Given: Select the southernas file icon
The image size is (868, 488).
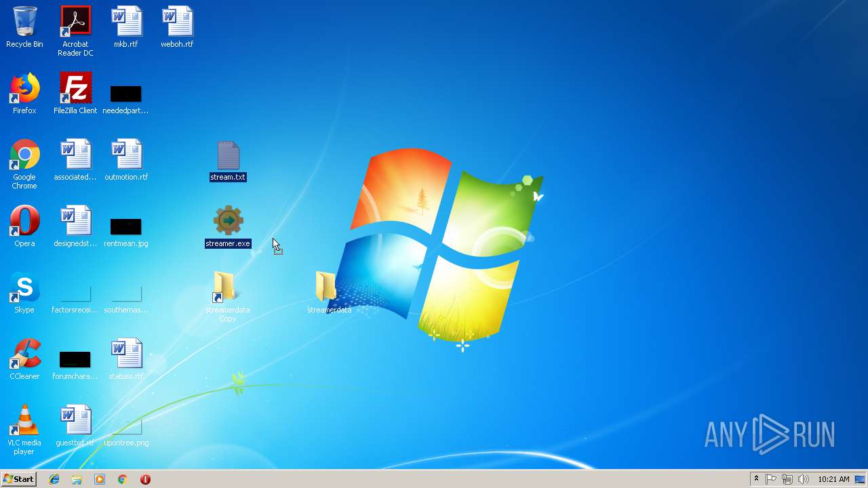Looking at the screenshot, I should [x=126, y=299].
